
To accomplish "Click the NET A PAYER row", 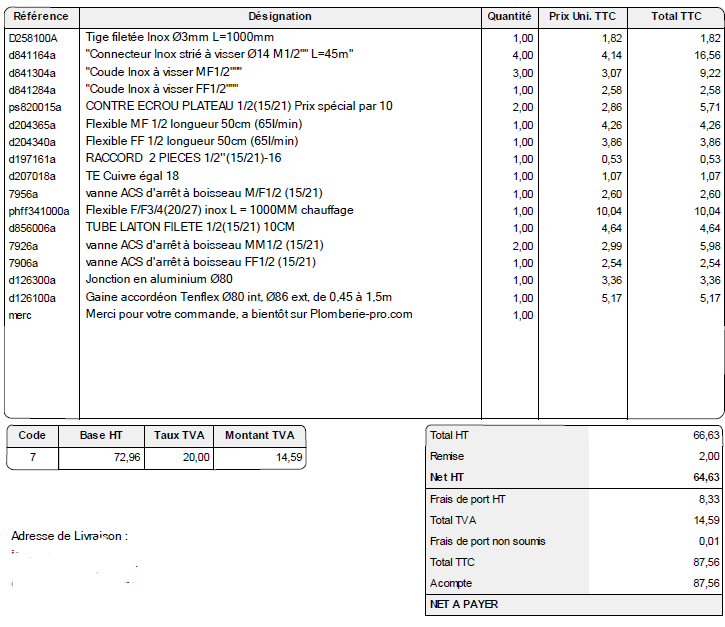I will [x=574, y=605].
